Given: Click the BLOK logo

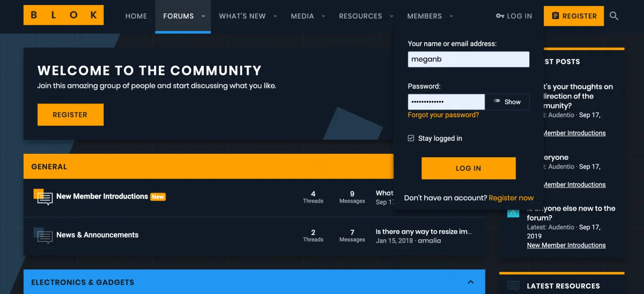Looking at the screenshot, I should pyautogui.click(x=63, y=15).
